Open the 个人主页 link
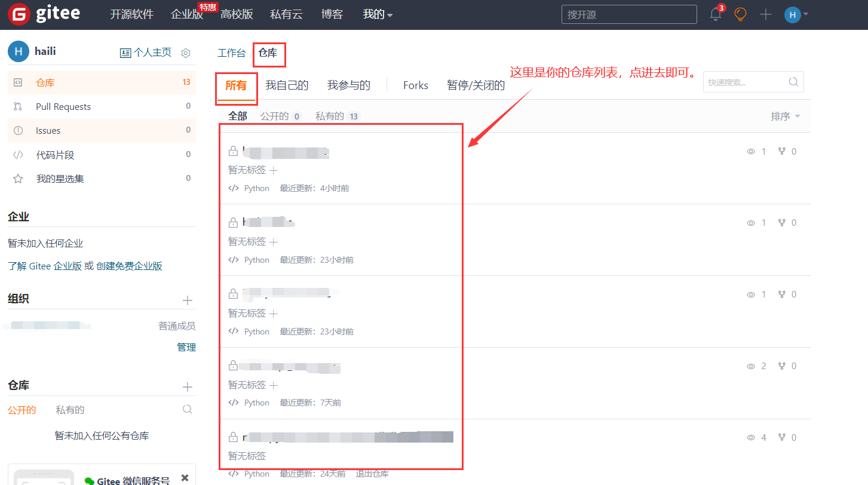This screenshot has height=485, width=868. click(146, 53)
